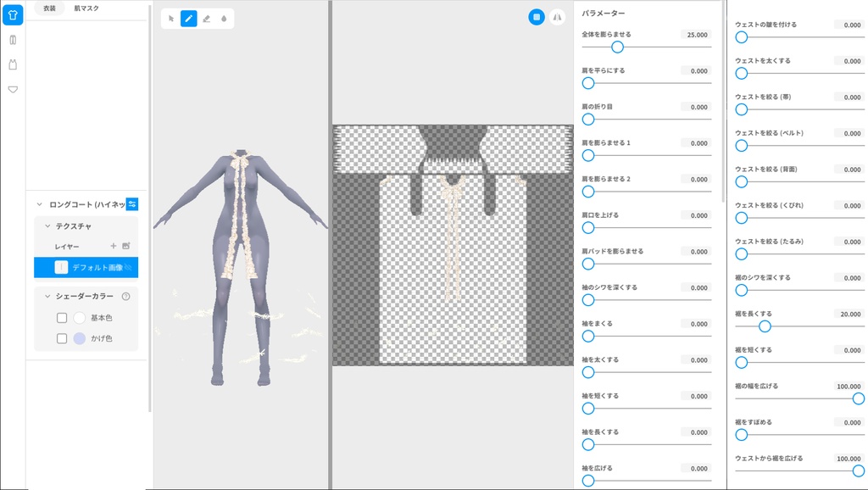Image resolution: width=868 pixels, height=490 pixels.
Task: Toggle the mirror symmetry button
Action: (557, 17)
